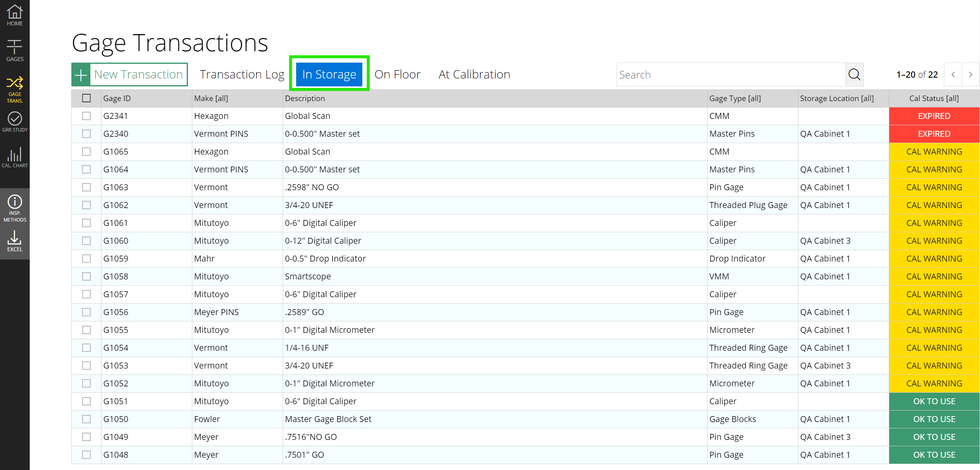Screen dimensions: 980x470
Task: Click QA Cabinet 3 for G1049
Action: [x=825, y=437]
